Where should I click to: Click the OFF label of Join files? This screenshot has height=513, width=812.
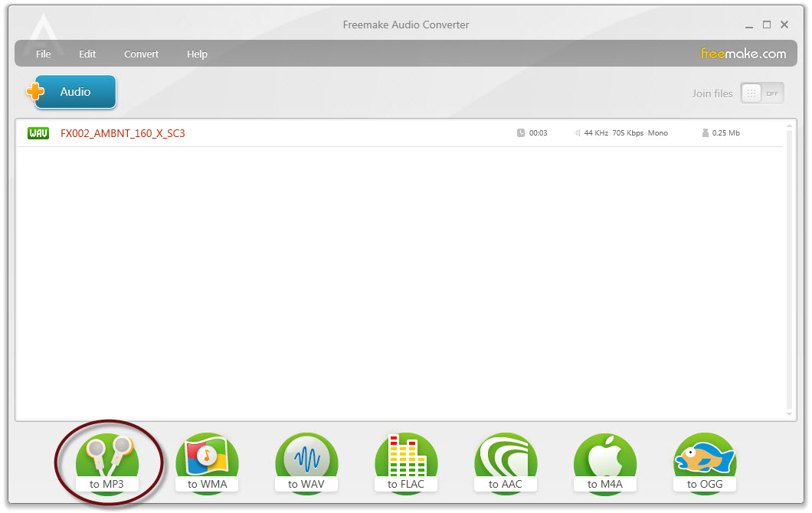click(x=773, y=93)
